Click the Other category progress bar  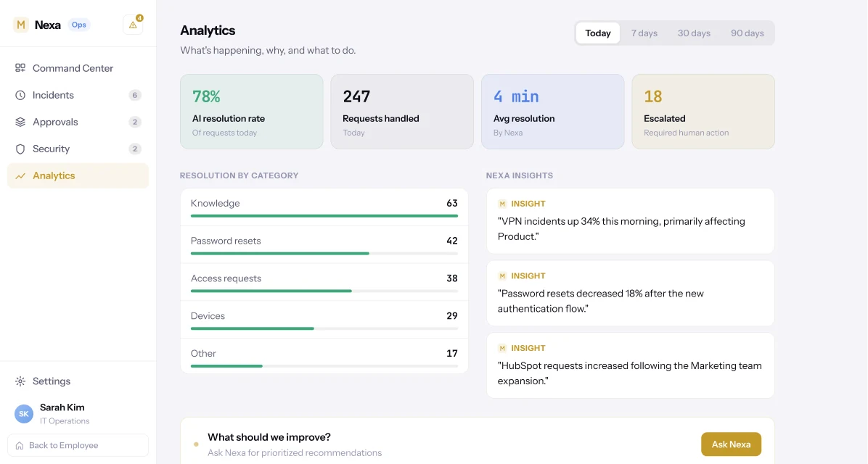(324, 366)
